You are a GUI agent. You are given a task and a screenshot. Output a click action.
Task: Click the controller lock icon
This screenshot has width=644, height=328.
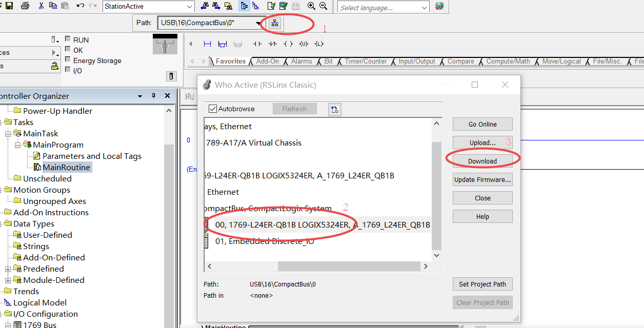click(x=54, y=66)
